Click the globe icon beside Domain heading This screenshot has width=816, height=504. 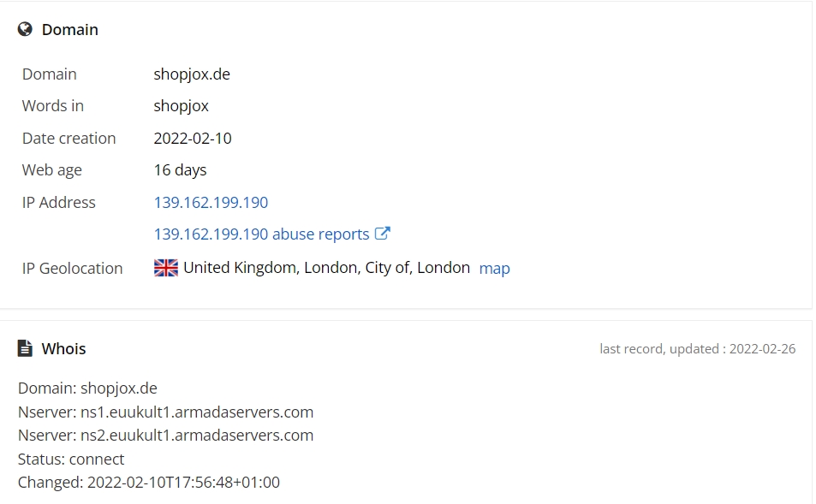(x=25, y=29)
